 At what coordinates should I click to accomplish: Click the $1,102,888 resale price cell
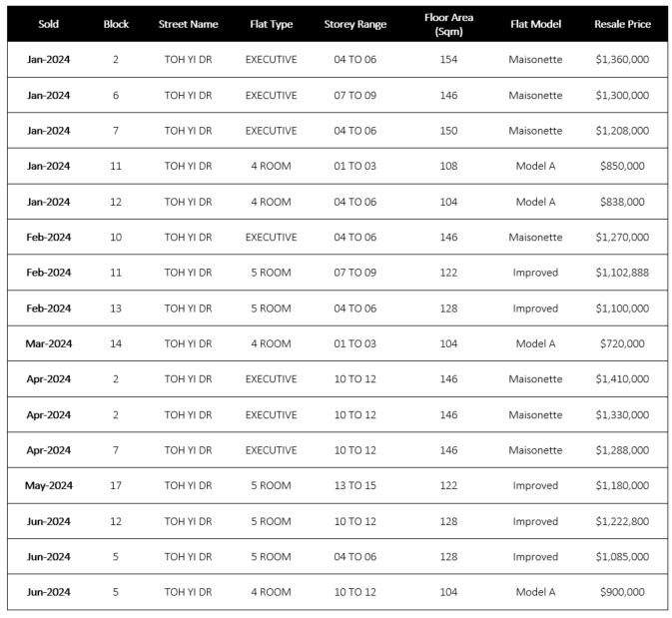[x=622, y=273]
